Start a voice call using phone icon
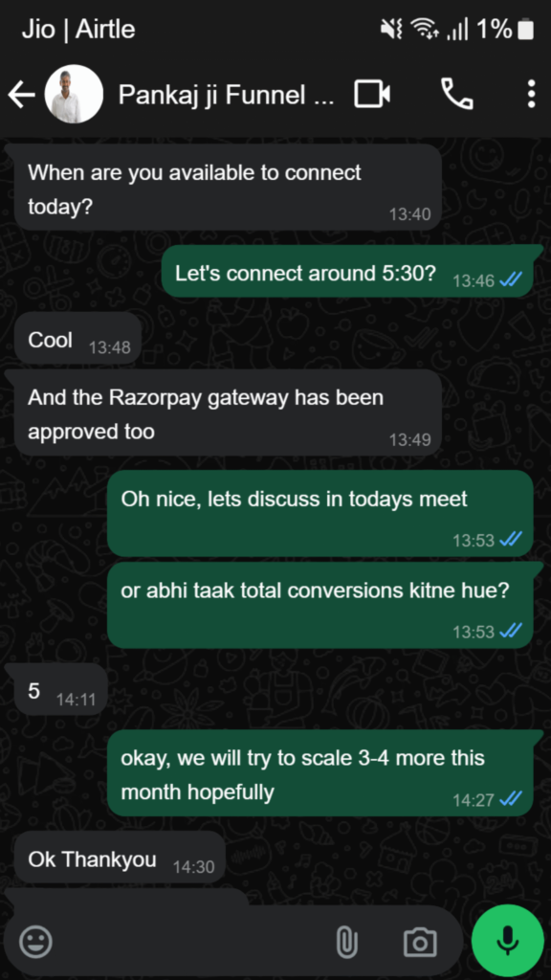Screen dimensions: 551x980 pos(456,95)
